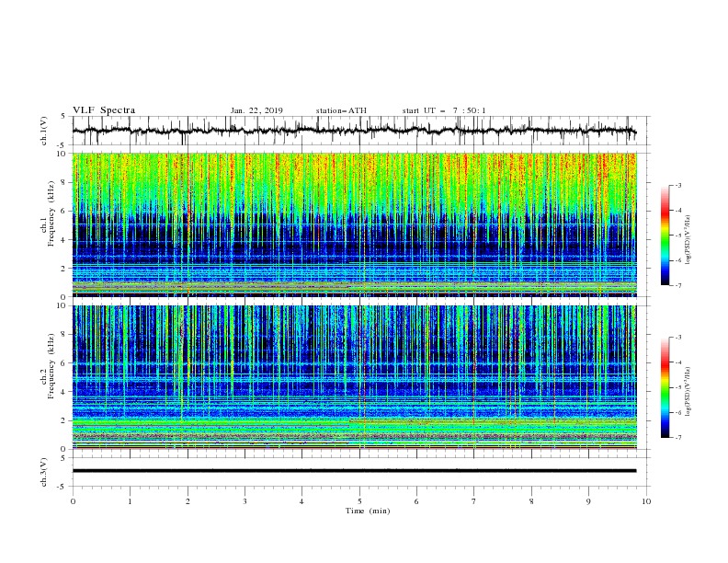Click the ch.1 voltage waveform trace
728x563 pixels.
(354, 131)
